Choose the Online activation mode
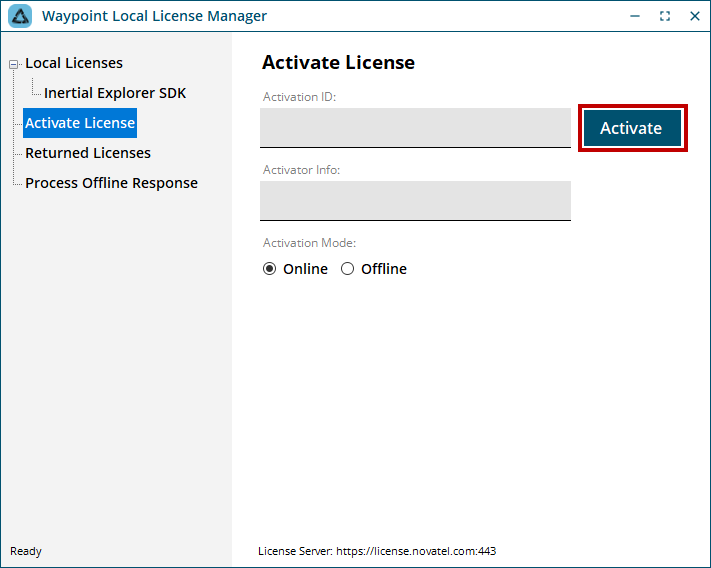 pyautogui.click(x=269, y=269)
